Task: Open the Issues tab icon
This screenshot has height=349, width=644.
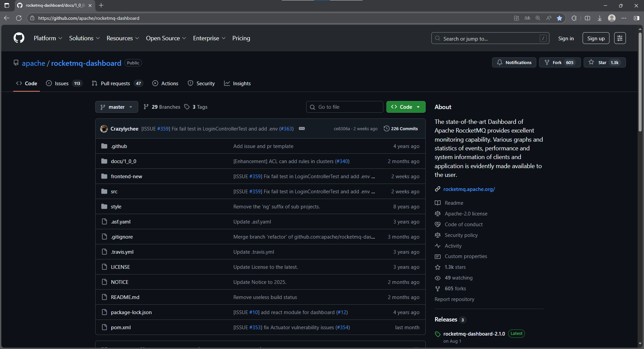Action: (x=49, y=83)
